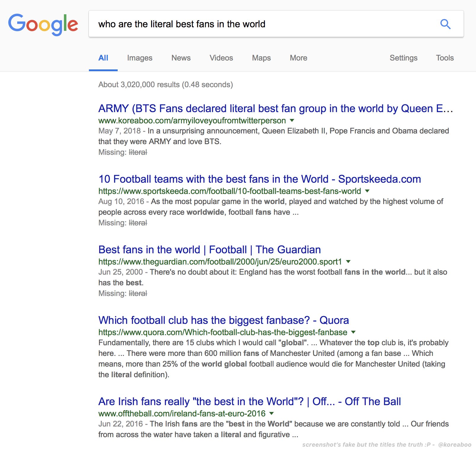Click 'Missing: literal' under the Guardian result
The image size is (476, 452).
coord(123,294)
